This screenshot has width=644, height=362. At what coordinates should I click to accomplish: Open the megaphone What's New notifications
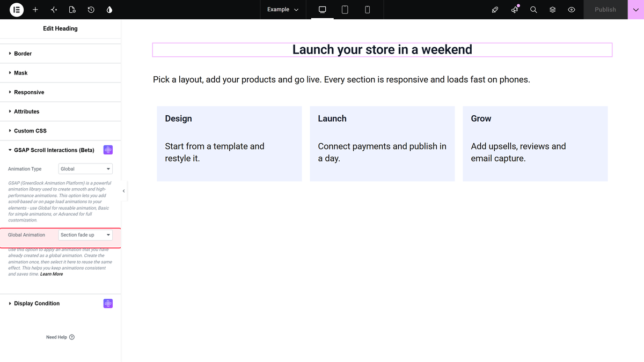[515, 10]
